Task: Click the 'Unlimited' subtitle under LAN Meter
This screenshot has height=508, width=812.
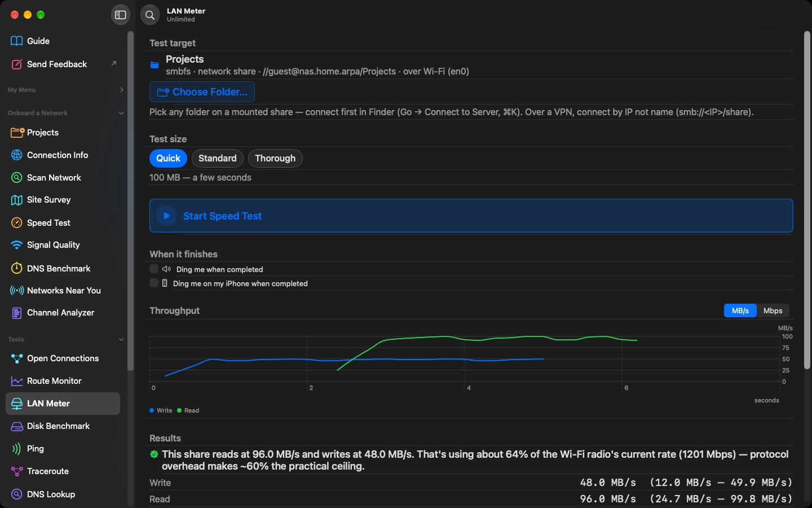Action: (181, 20)
